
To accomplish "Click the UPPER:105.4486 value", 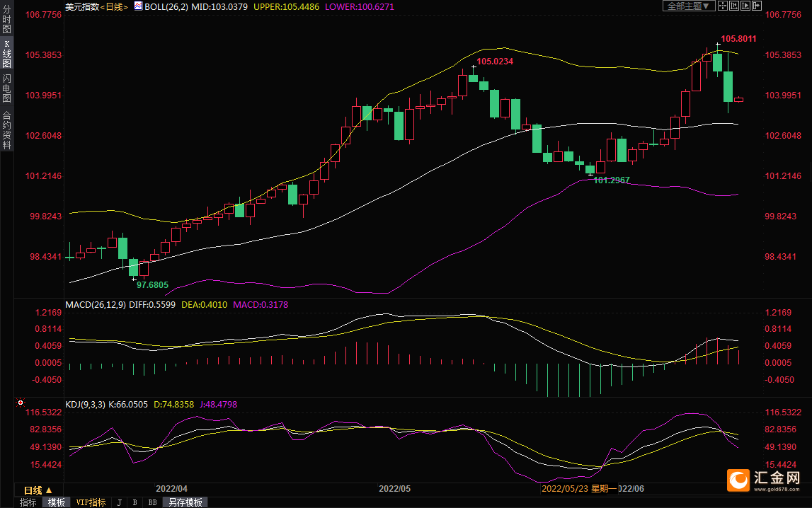I will (x=287, y=7).
